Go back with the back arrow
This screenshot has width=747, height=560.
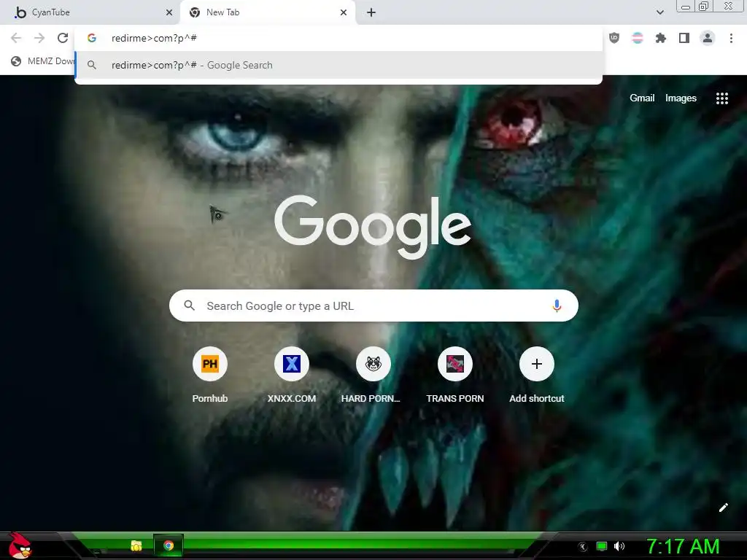16,38
